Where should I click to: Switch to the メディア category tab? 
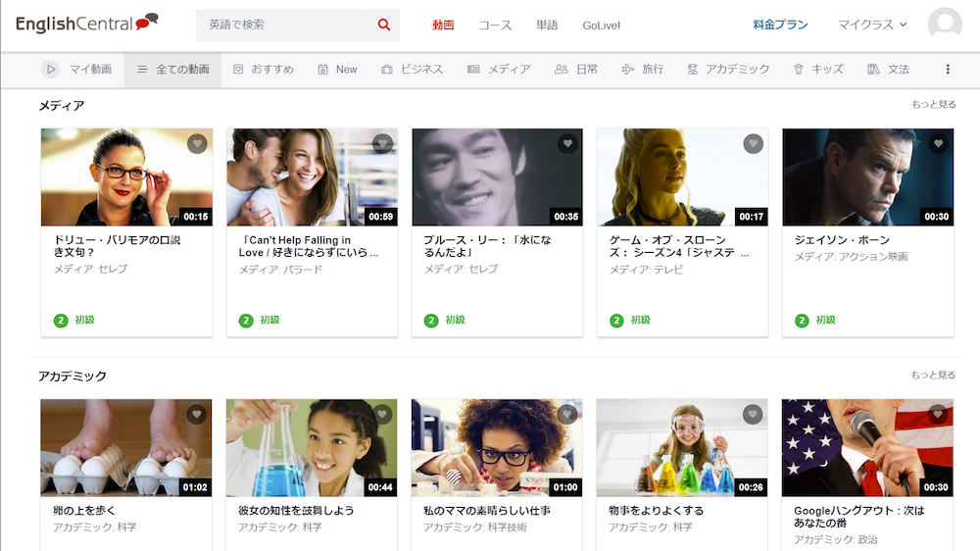point(500,70)
